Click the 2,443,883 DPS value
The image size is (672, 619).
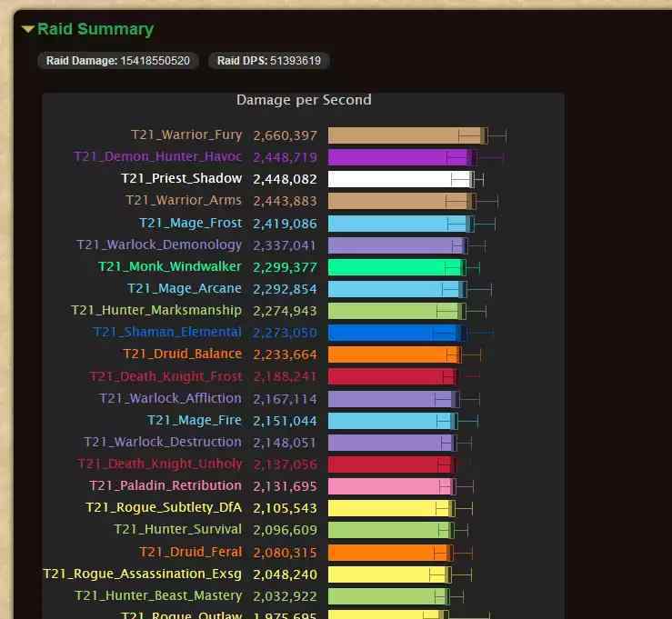pyautogui.click(x=285, y=202)
